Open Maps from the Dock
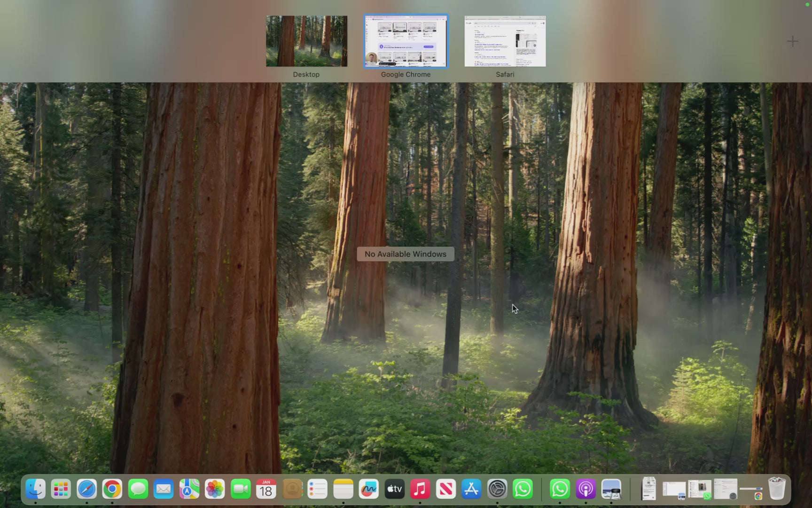Image resolution: width=812 pixels, height=508 pixels. pos(189,489)
